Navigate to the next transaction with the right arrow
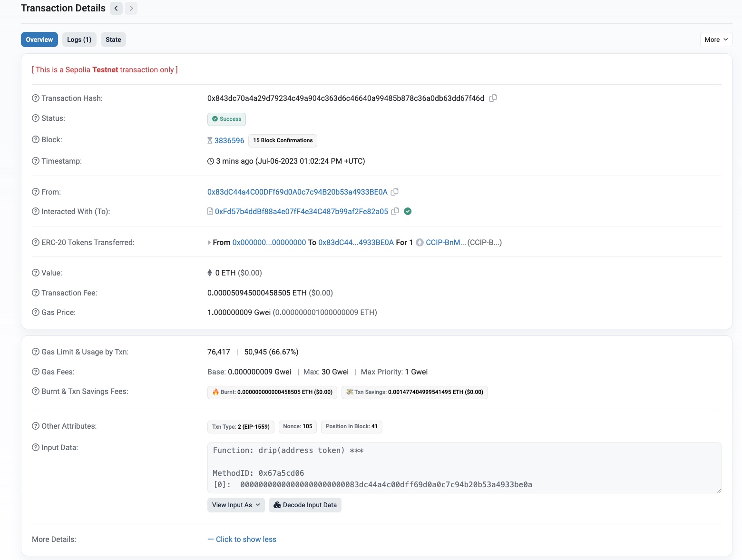742x560 pixels. [131, 8]
